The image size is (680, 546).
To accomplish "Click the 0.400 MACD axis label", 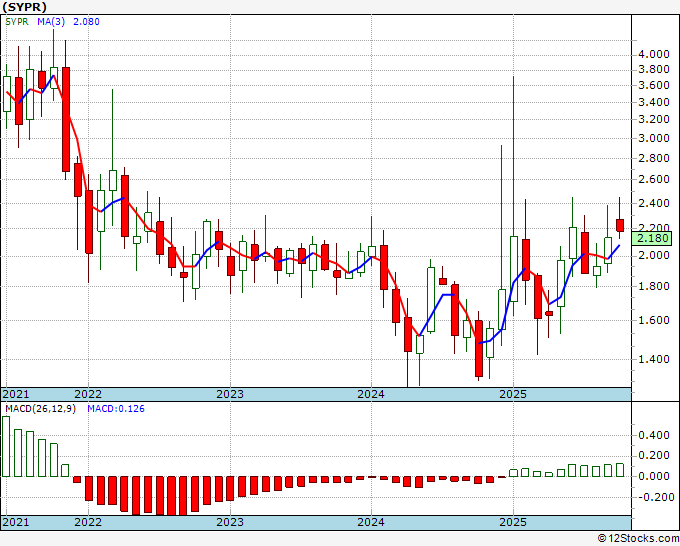I will (x=654, y=435).
